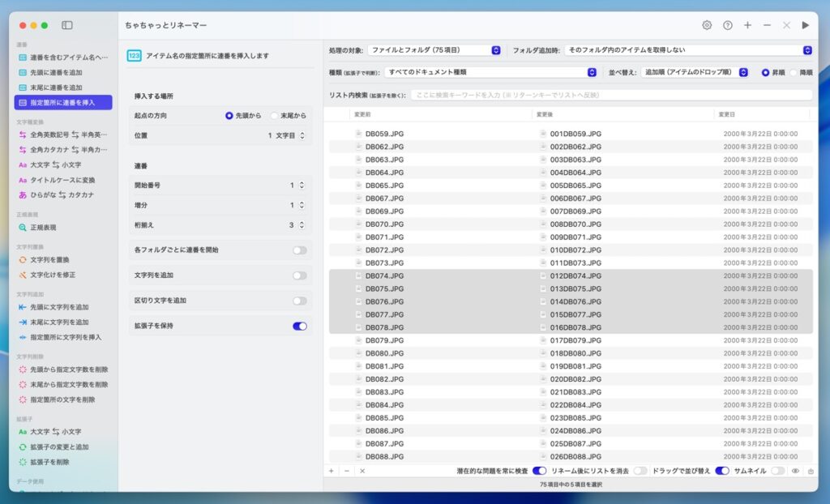The height and width of the screenshot is (504, 830).
Task: Enable the サムネイル toggle
Action: click(x=777, y=471)
